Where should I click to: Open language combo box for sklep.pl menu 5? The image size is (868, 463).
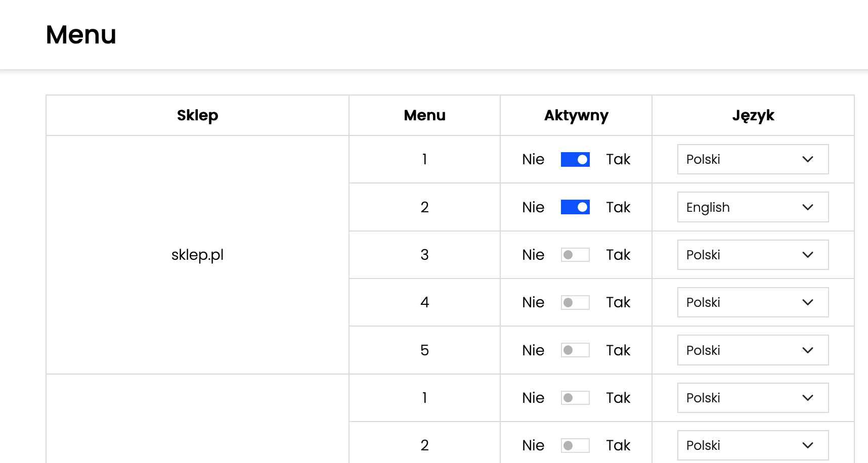click(x=753, y=350)
